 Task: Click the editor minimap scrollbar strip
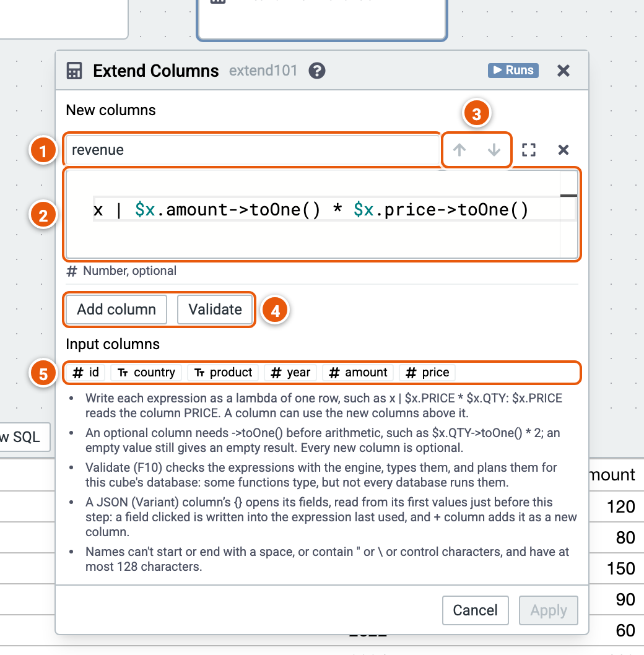pos(569,214)
